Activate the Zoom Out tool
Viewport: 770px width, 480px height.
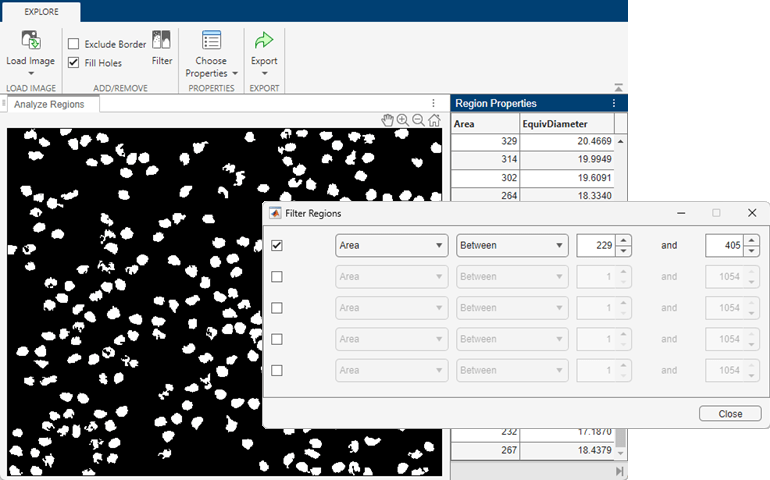point(418,120)
